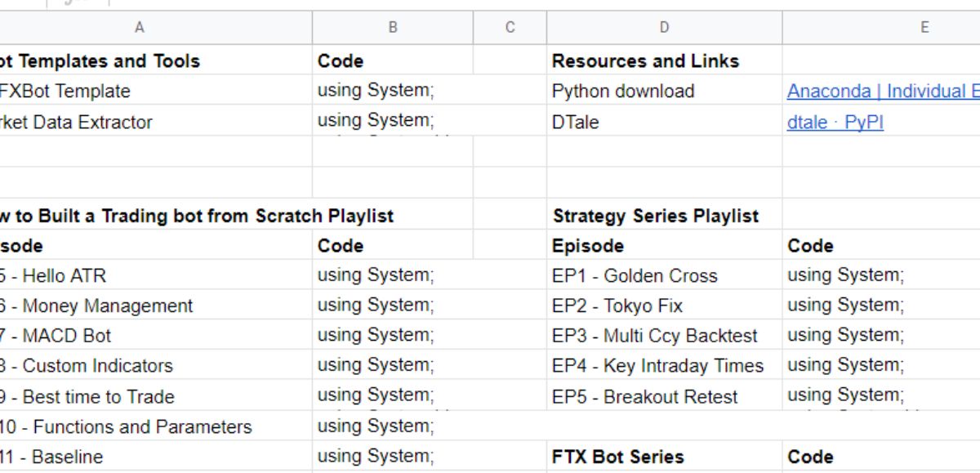Screen dimensions: 980x473
Task: Select column D header
Action: (x=664, y=28)
